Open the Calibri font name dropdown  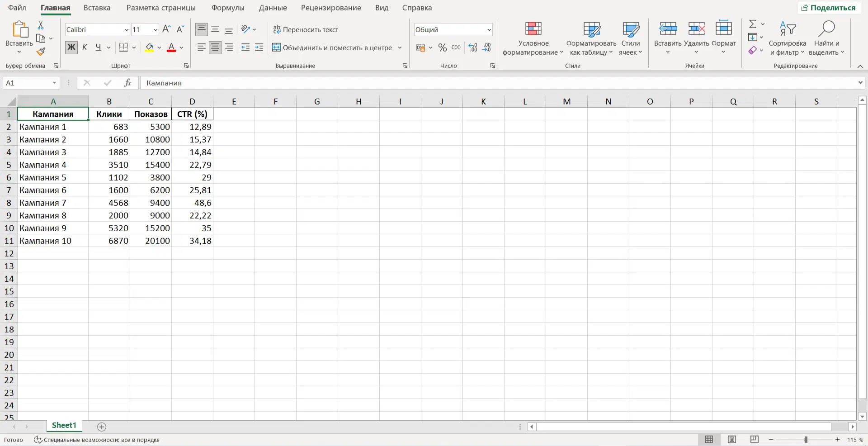click(127, 30)
